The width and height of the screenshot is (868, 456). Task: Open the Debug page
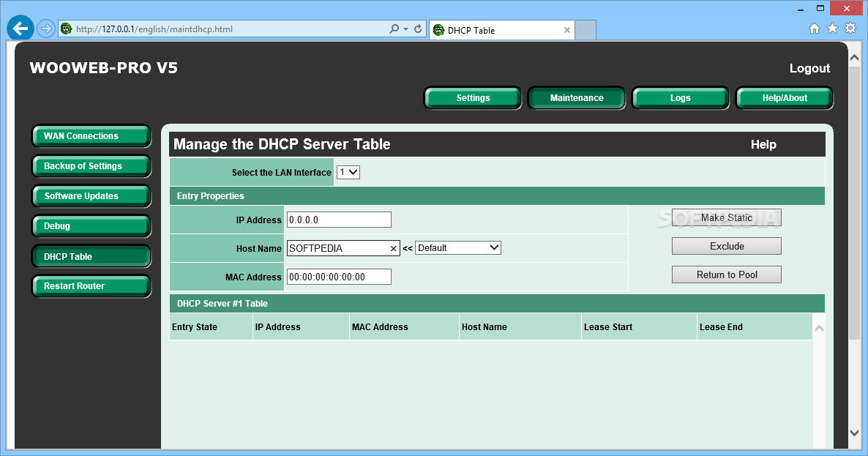(x=91, y=225)
